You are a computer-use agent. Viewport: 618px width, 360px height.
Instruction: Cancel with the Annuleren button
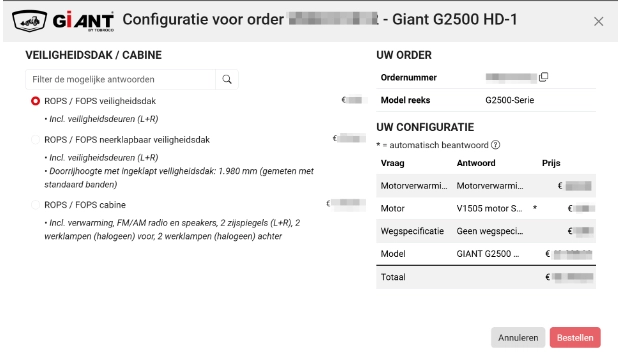[x=518, y=338]
